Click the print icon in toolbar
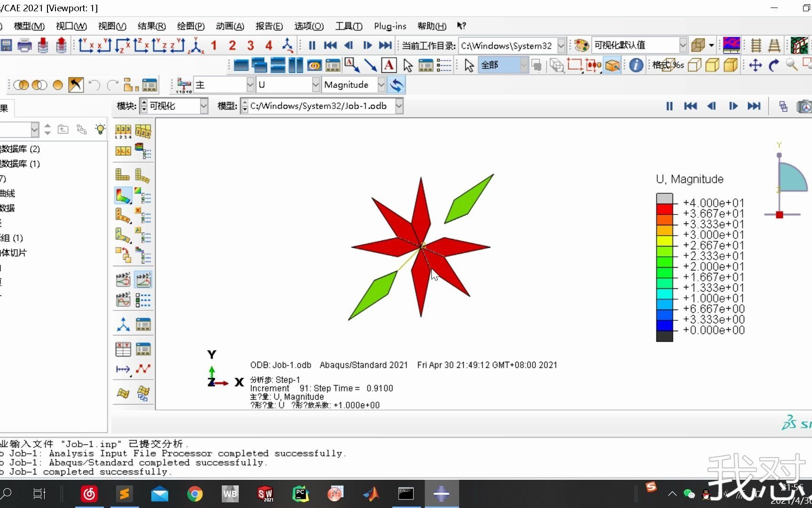Image resolution: width=812 pixels, height=508 pixels. [24, 45]
